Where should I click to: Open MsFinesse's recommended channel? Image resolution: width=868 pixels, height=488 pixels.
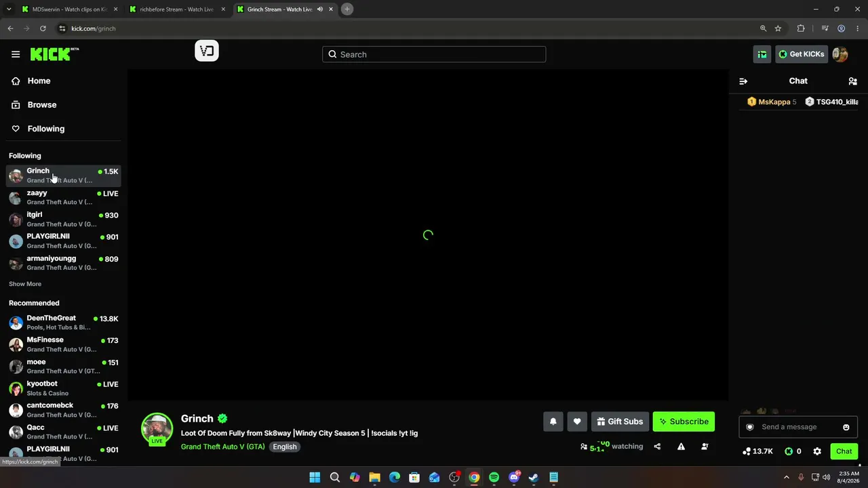(x=64, y=344)
